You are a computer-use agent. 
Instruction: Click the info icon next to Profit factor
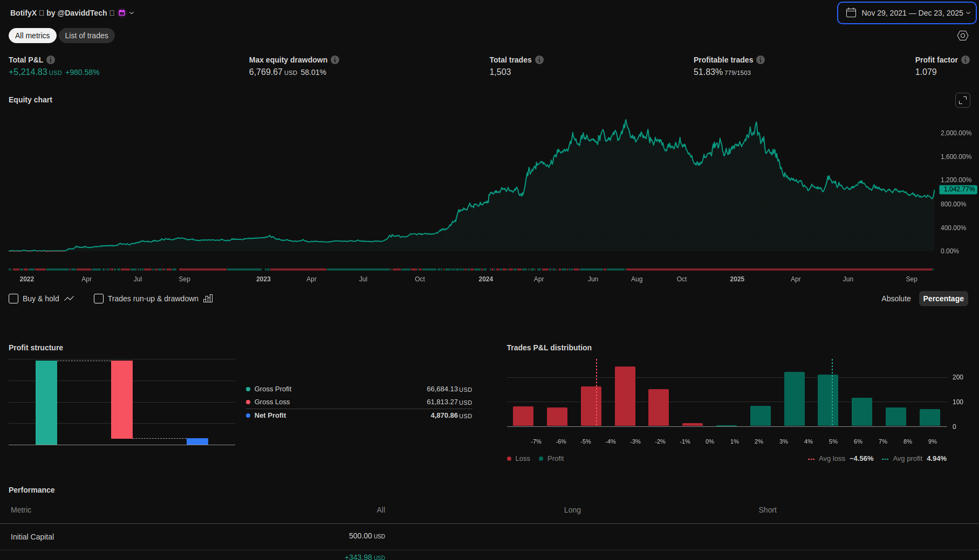[x=966, y=60]
